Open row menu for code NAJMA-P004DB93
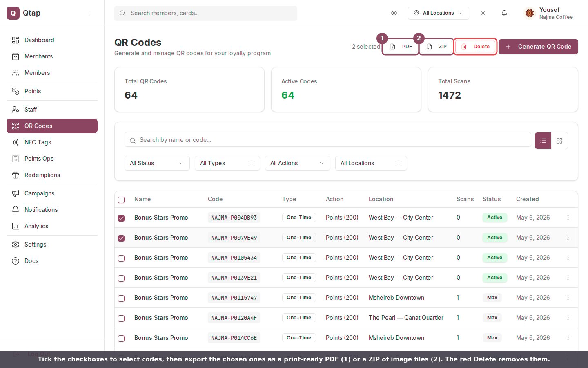 [x=568, y=218]
